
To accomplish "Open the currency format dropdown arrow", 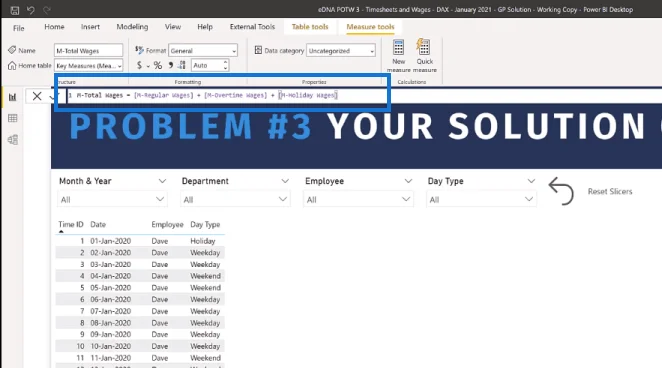I will pos(148,66).
